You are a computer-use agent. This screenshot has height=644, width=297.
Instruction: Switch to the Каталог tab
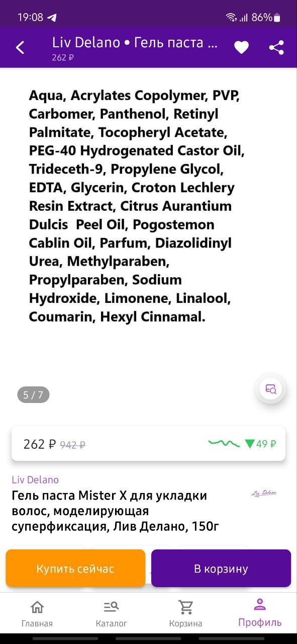pos(112,614)
